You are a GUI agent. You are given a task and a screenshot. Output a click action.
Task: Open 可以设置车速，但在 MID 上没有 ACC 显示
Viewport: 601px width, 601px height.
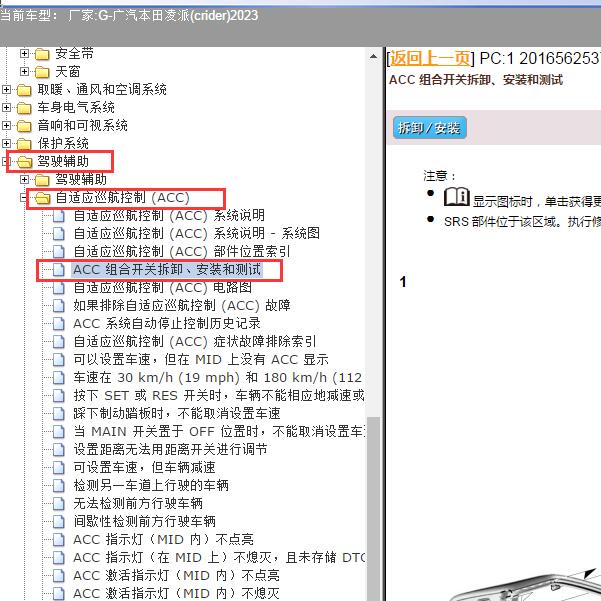201,360
